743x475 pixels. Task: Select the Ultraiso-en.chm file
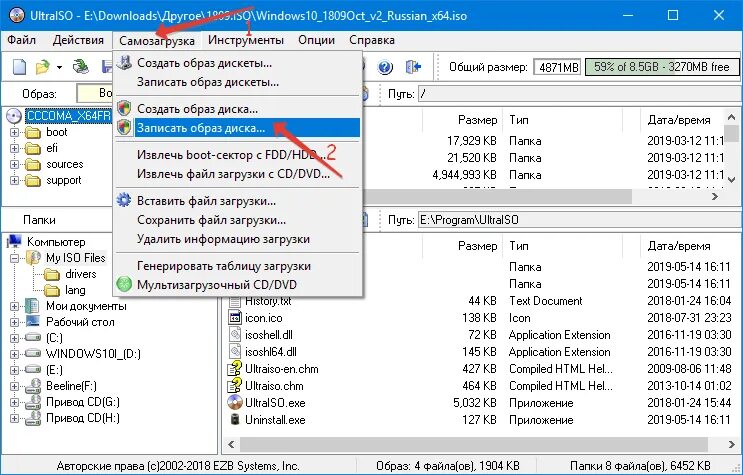pyautogui.click(x=281, y=369)
